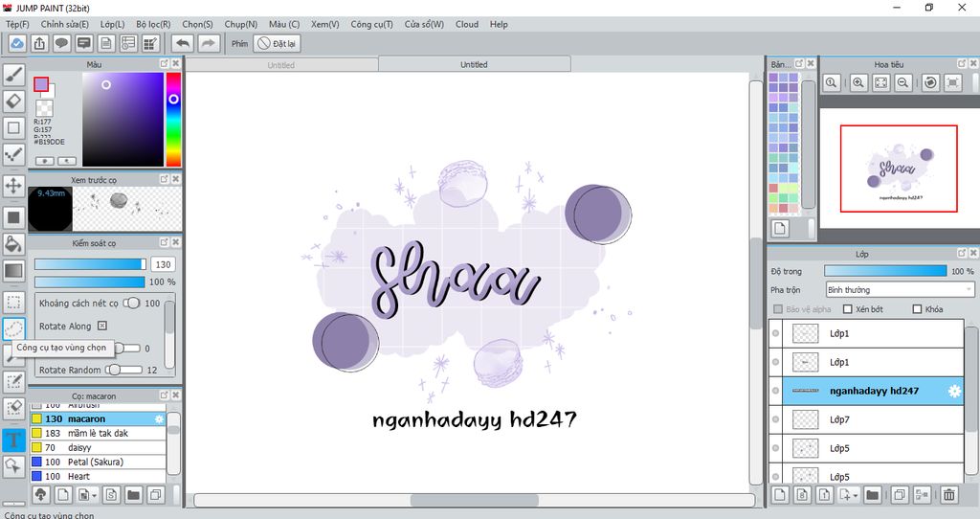This screenshot has width=980, height=519.
Task: Pick the Bucket fill tool
Action: coord(13,244)
